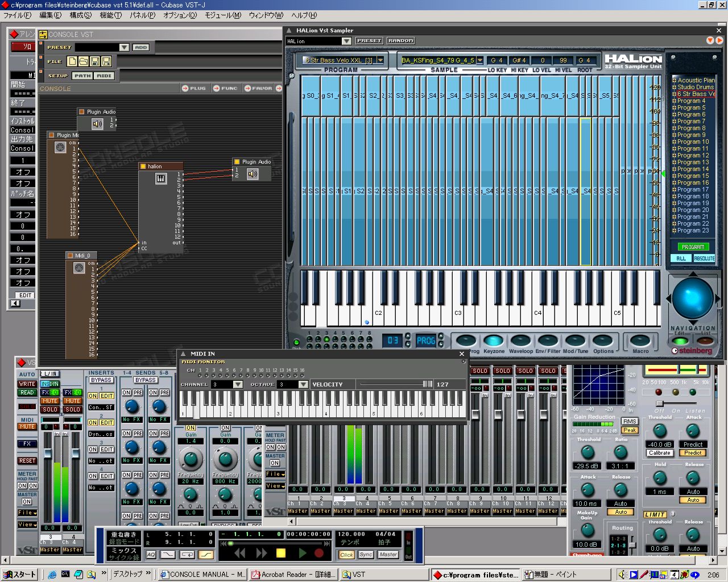Screen dimensions: 728x582
Task: Click the transport Rewind button
Action: [x=240, y=552]
